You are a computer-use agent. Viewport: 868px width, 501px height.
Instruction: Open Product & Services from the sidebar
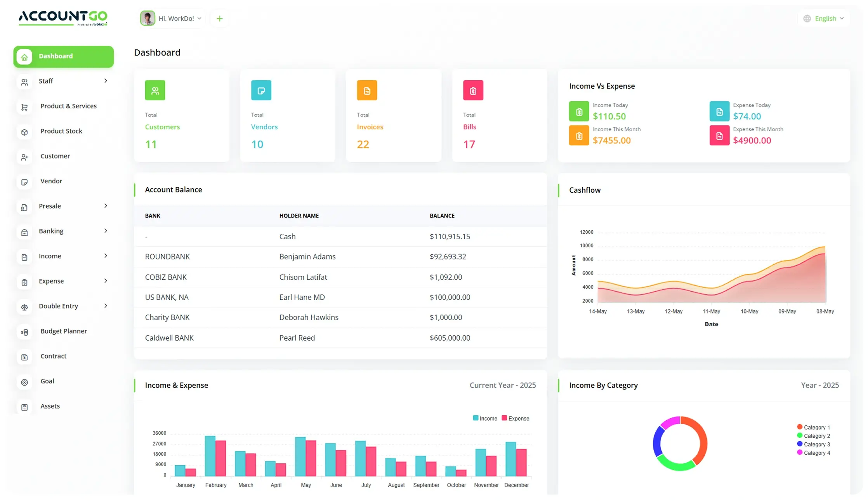[68, 106]
